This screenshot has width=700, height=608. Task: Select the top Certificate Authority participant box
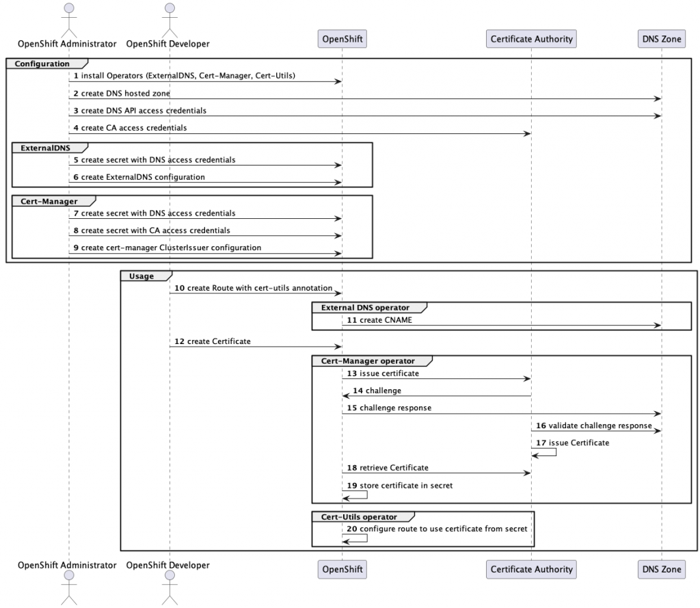click(x=531, y=39)
